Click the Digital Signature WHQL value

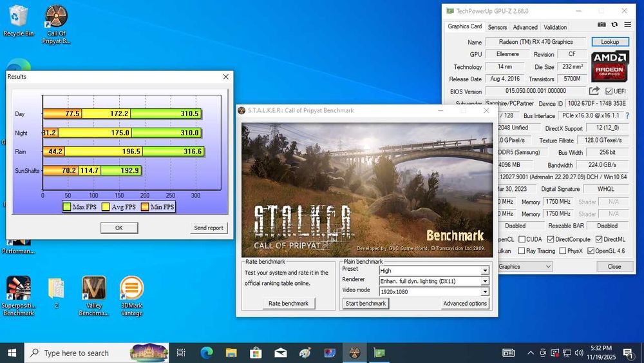tap(606, 189)
